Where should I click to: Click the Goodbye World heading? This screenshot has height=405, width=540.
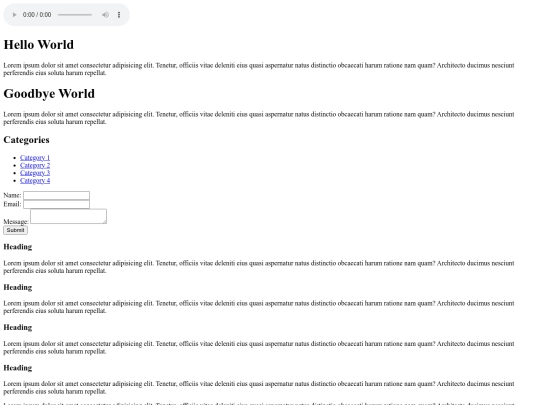tap(49, 94)
